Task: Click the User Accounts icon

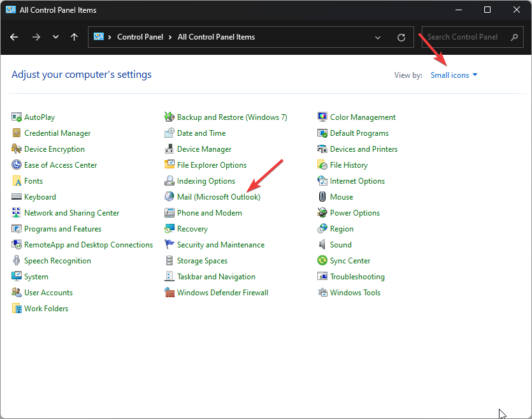Action: pos(17,293)
